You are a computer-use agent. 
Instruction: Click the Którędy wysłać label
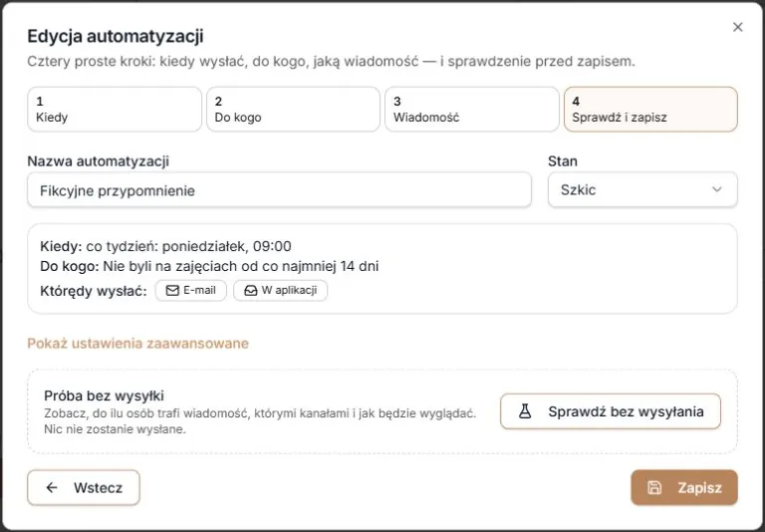(94, 291)
